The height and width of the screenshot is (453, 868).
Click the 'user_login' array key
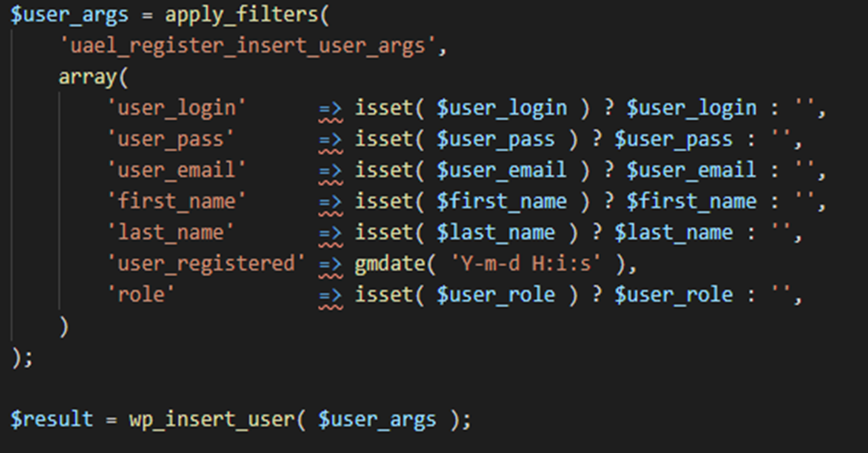click(x=177, y=108)
